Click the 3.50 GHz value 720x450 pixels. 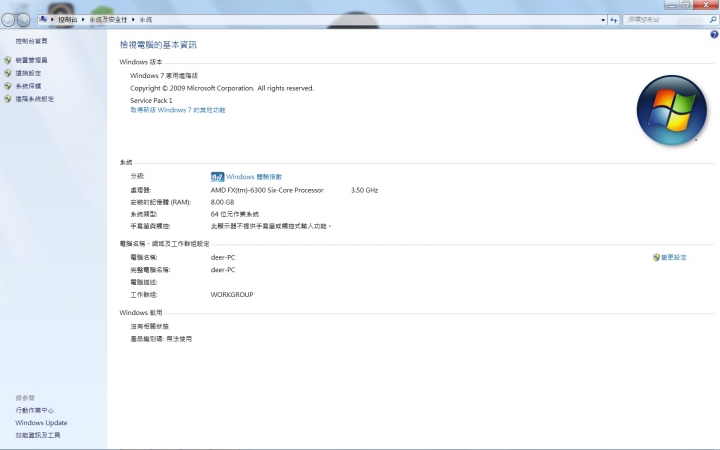tap(365, 190)
